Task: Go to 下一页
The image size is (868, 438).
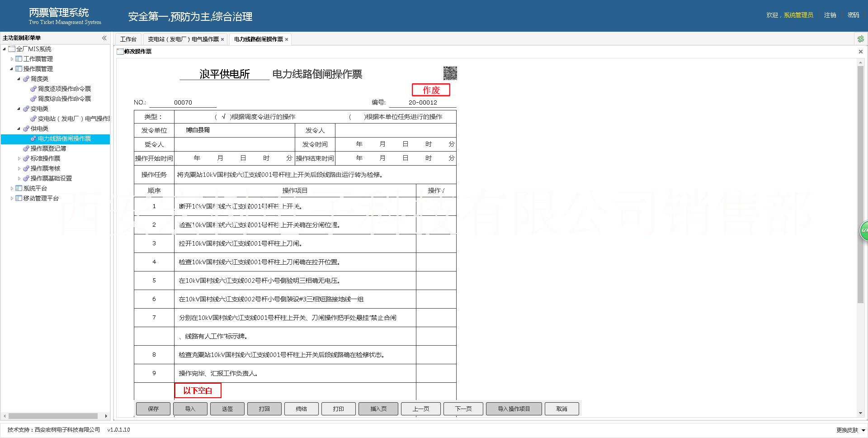Action: pyautogui.click(x=463, y=409)
